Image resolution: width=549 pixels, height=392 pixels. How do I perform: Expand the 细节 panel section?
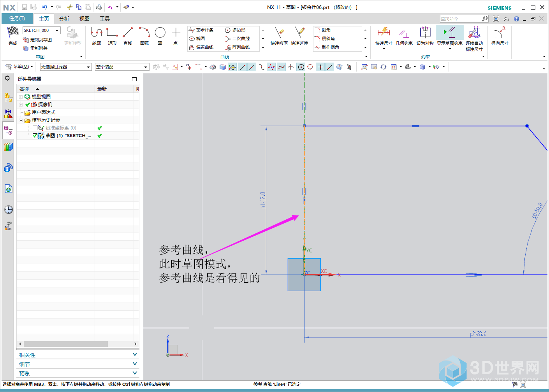(78, 364)
